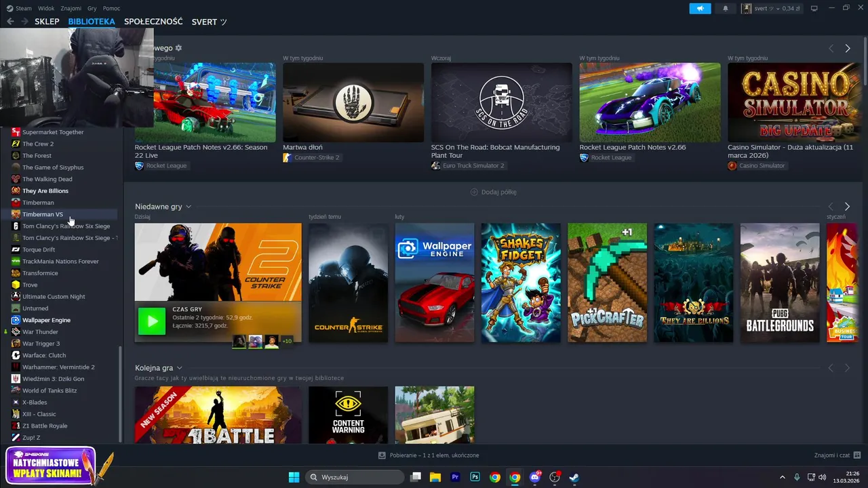Open the Wallpaper Engine cover
This screenshot has height=488, width=868.
(x=435, y=283)
